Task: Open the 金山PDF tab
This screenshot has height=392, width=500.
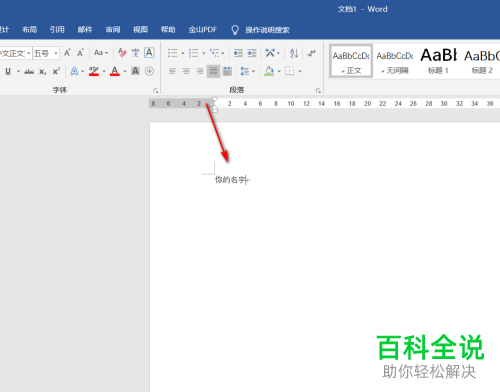Action: (x=203, y=30)
